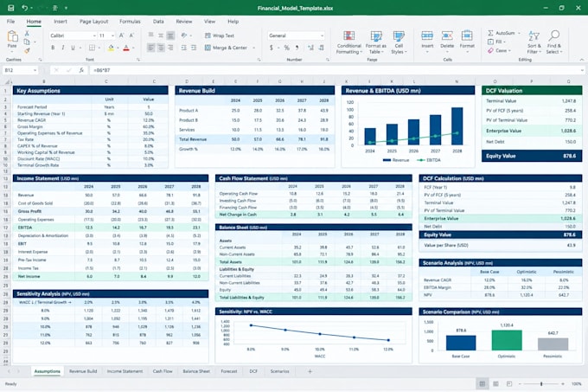Viewport: 588px width, 392px height.
Task: Set horizontal align right
Action: [170, 48]
